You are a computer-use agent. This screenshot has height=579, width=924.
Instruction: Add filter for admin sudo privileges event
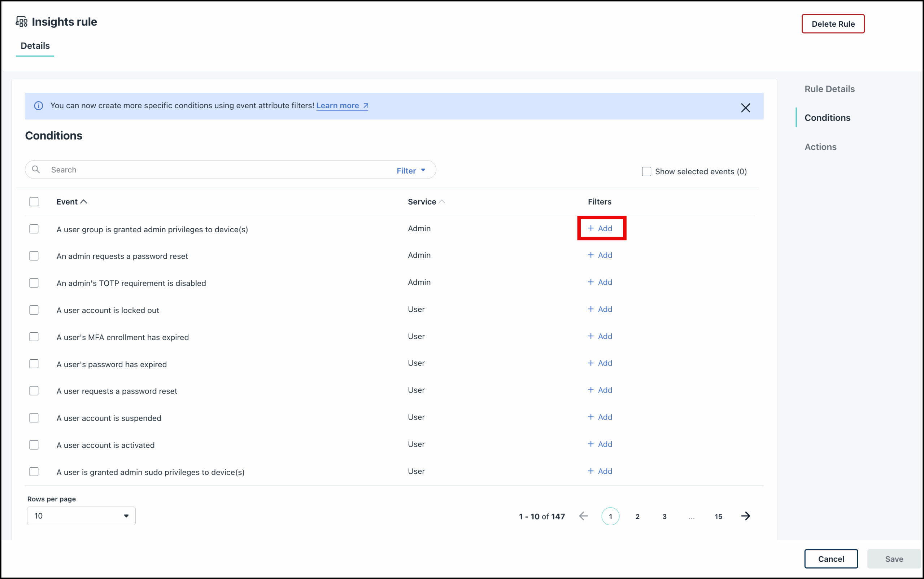[x=600, y=471]
